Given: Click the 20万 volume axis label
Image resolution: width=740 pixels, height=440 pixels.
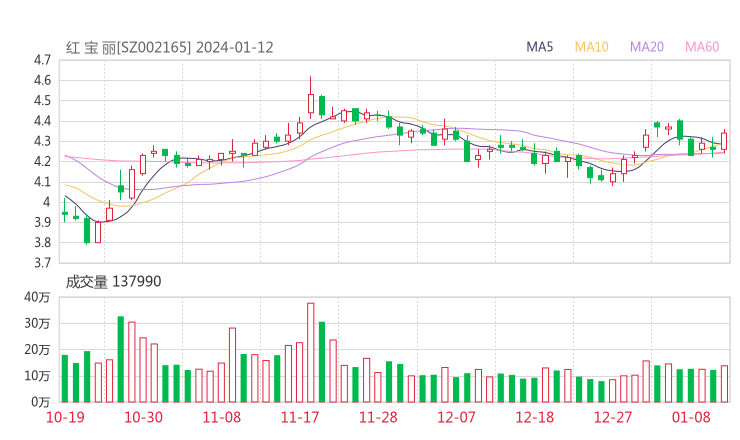Looking at the screenshot, I should click(37, 350).
